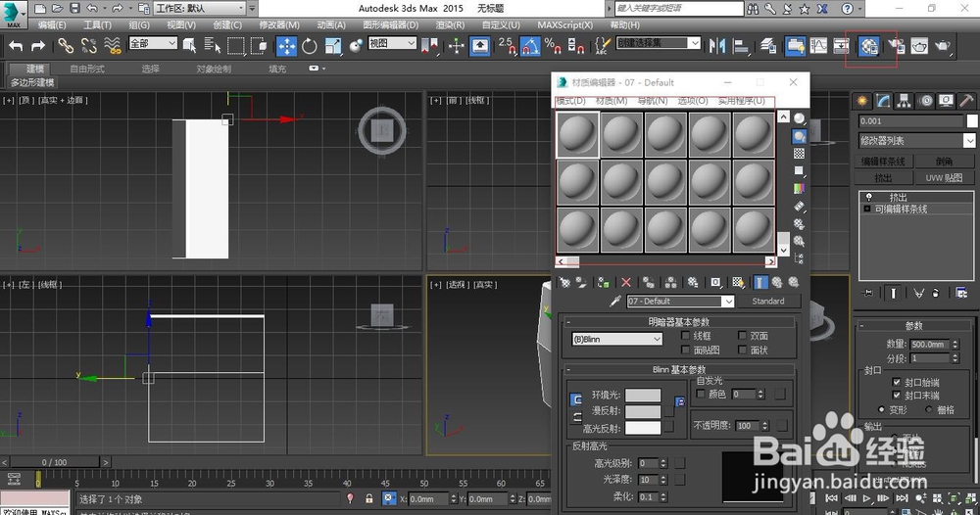The height and width of the screenshot is (515, 980).
Task: Pick the Rectangular Selection Region tool
Action: coord(235,46)
